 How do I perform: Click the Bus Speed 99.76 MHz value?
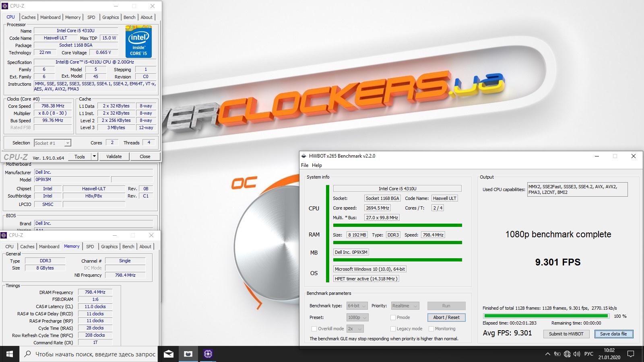[53, 120]
